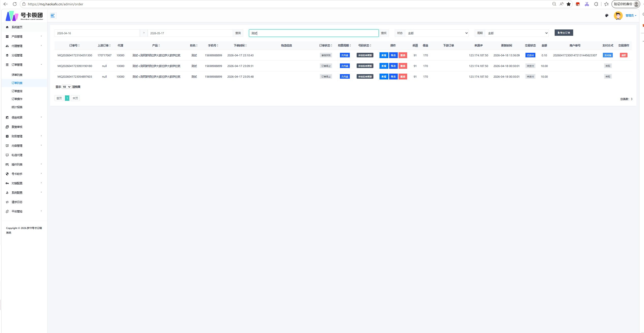Sort table by 下单时间 column
This screenshot has width=644, height=333.
click(x=240, y=45)
